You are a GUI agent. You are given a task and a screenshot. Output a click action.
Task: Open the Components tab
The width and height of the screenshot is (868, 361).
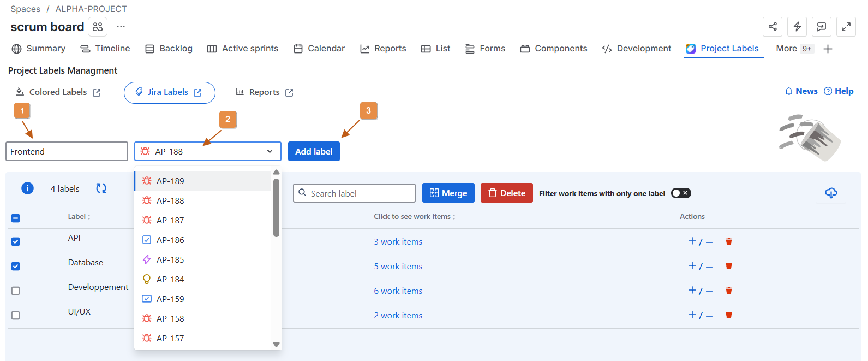[554, 49]
